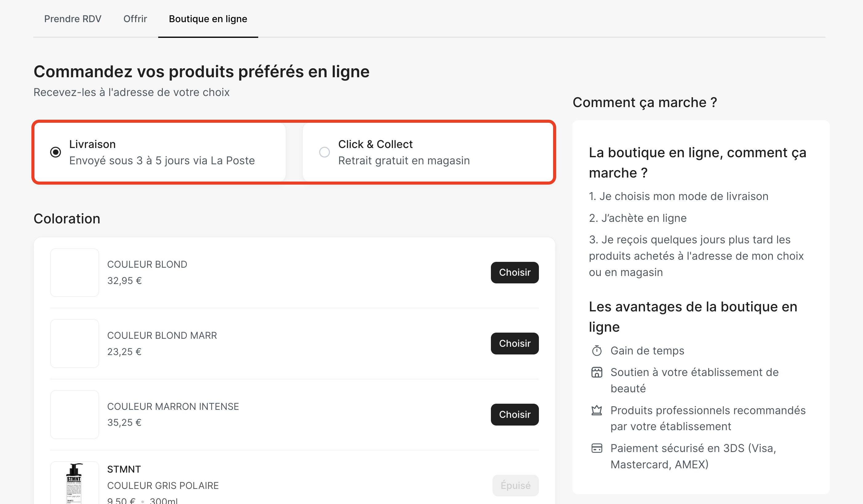Click the STMNT bottle product thumbnail

coord(74,483)
